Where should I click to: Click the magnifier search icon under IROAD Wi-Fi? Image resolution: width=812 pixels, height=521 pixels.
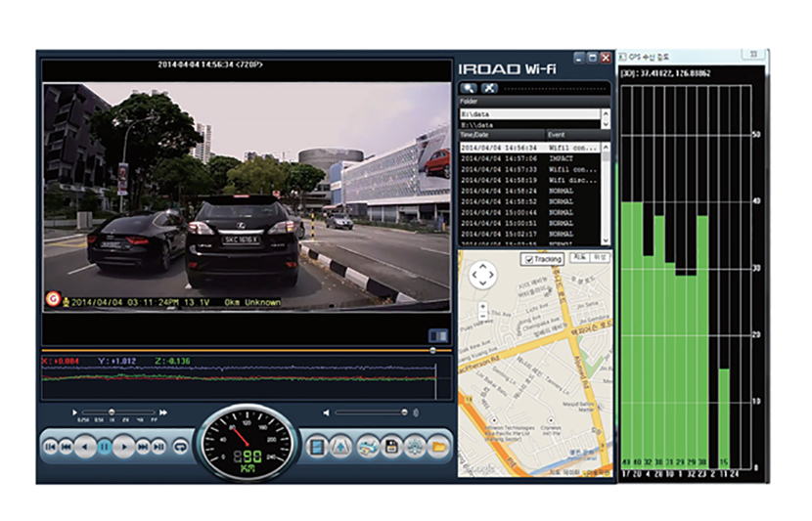point(470,88)
